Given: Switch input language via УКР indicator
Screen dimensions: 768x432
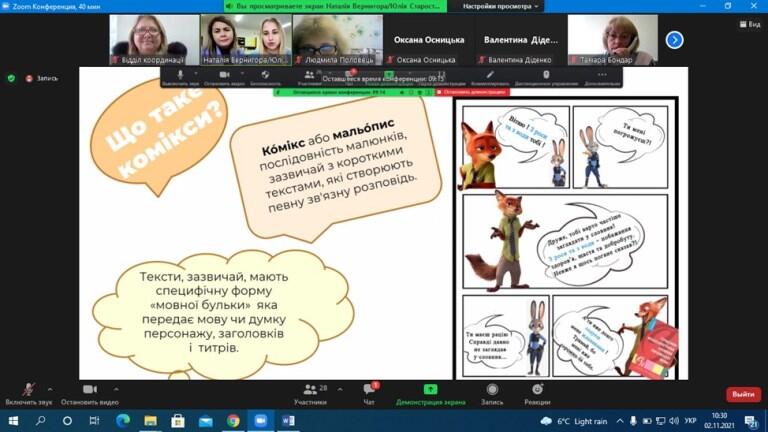Looking at the screenshot, I should (691, 421).
